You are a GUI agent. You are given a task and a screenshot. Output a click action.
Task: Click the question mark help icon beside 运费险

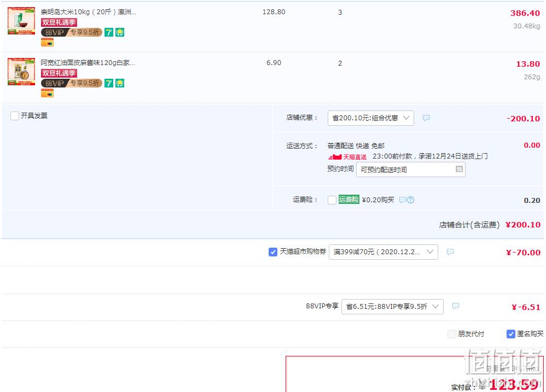tap(410, 200)
